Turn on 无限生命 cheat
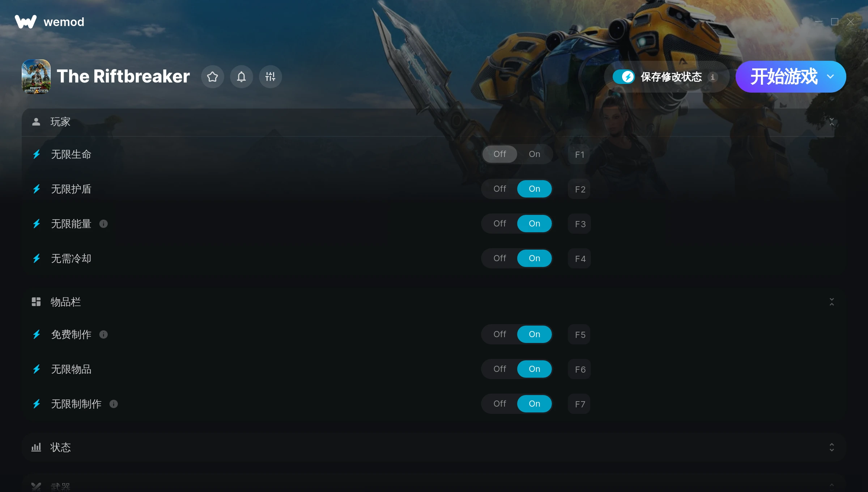Viewport: 868px width, 492px height. (x=534, y=154)
